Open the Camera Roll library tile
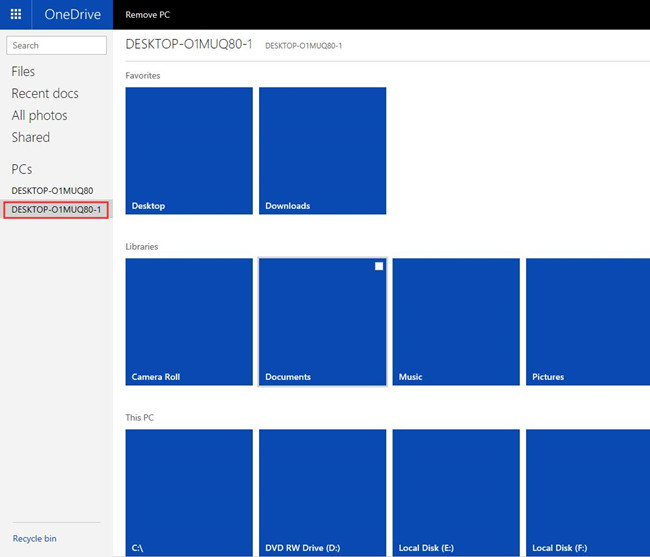This screenshot has width=650, height=557. point(189,322)
